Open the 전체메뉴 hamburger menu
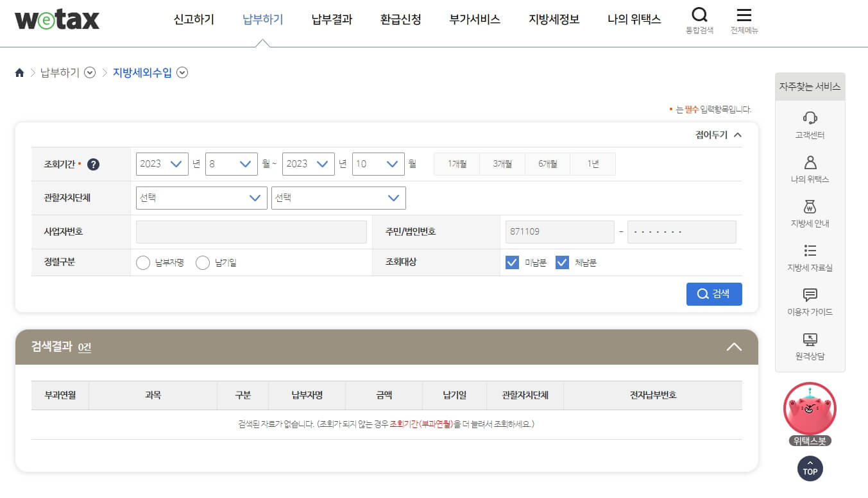 point(744,15)
